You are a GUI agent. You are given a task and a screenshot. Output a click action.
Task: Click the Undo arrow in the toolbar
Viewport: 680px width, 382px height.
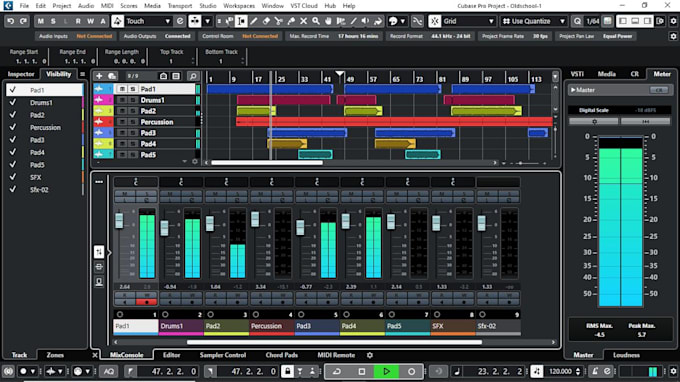[x=11, y=21]
